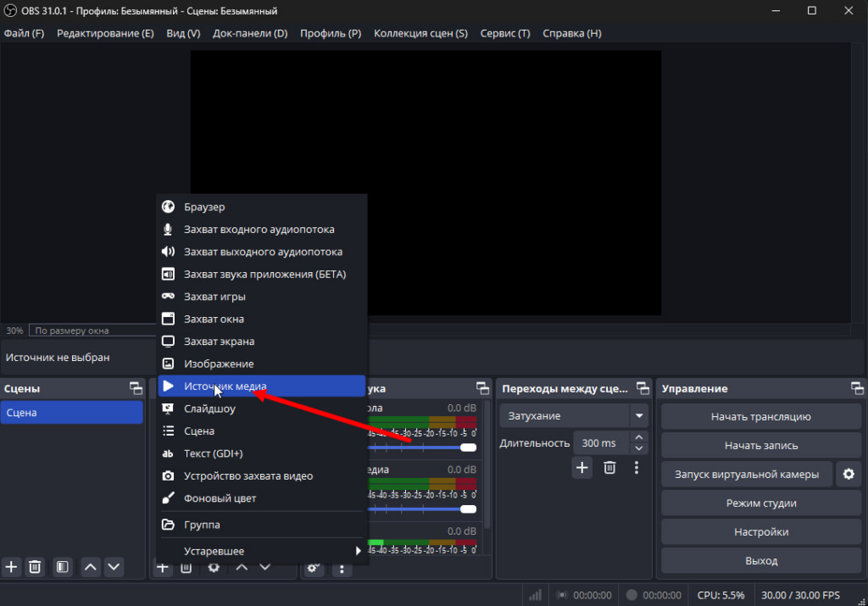Add a transition with the plus icon

click(x=582, y=467)
